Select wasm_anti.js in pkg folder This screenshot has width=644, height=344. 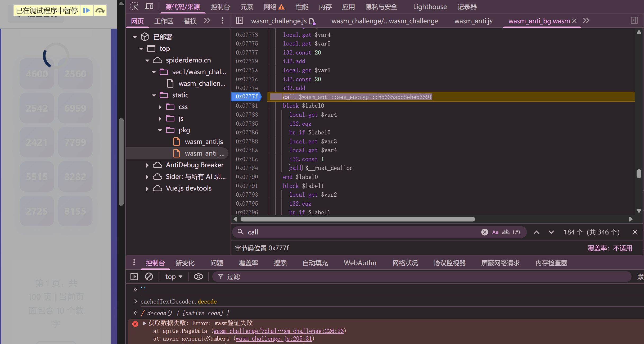(204, 142)
